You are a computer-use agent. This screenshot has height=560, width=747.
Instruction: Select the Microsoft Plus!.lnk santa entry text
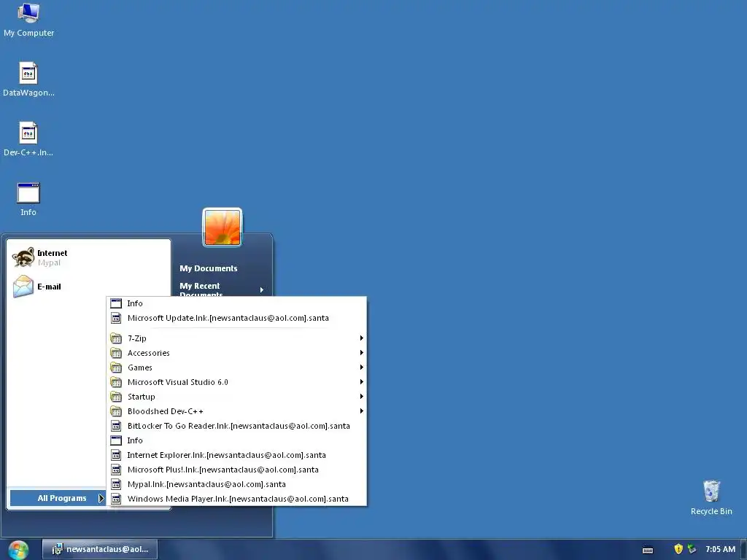coord(223,470)
